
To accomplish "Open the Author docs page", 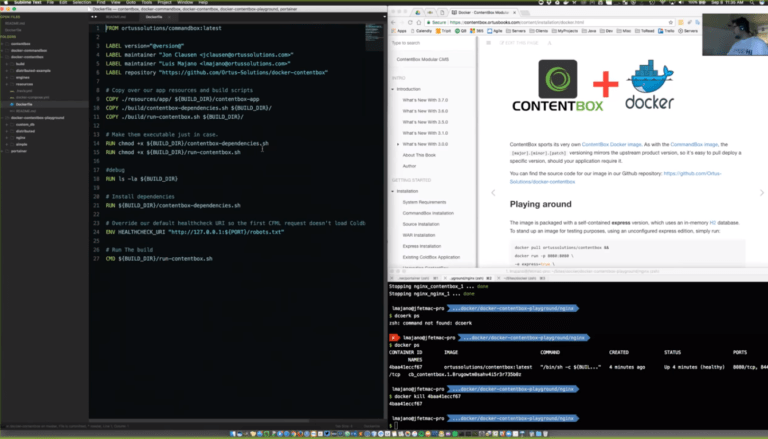I will (x=409, y=166).
